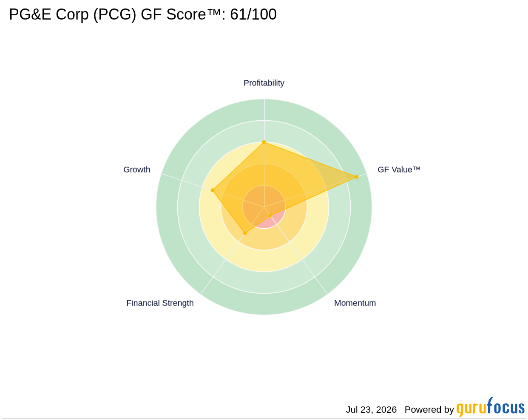Click the GF Value data point marker

coord(356,177)
